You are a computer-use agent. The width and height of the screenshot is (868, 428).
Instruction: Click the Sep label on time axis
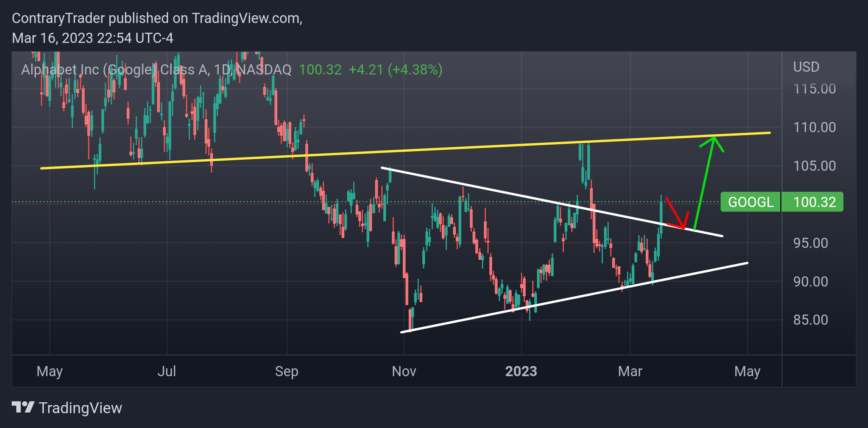[287, 371]
